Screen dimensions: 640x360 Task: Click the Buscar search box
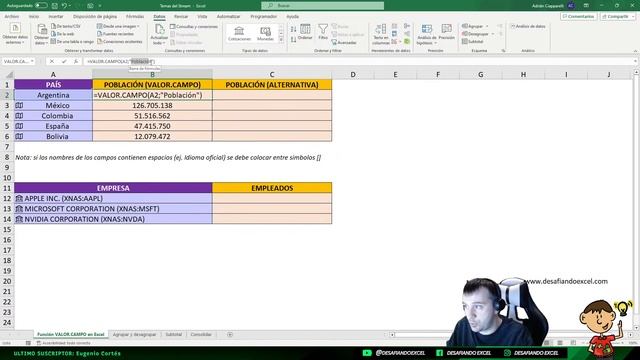322,6
